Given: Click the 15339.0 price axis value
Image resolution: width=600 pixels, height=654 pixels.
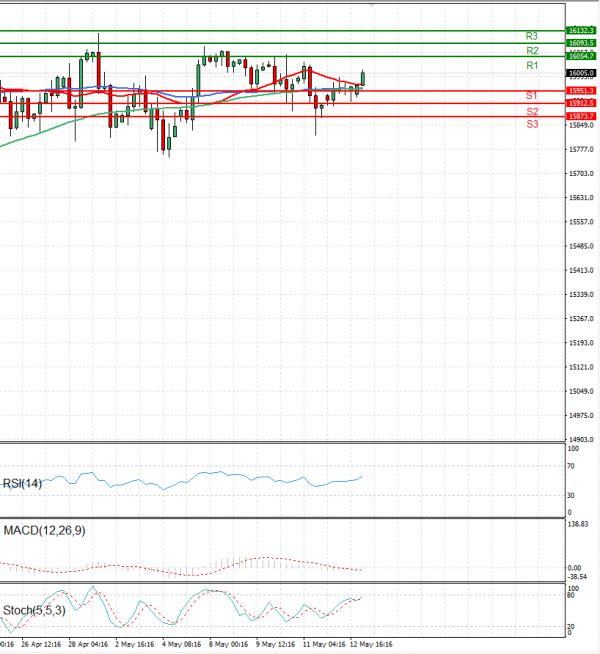Looking at the screenshot, I should coord(581,294).
